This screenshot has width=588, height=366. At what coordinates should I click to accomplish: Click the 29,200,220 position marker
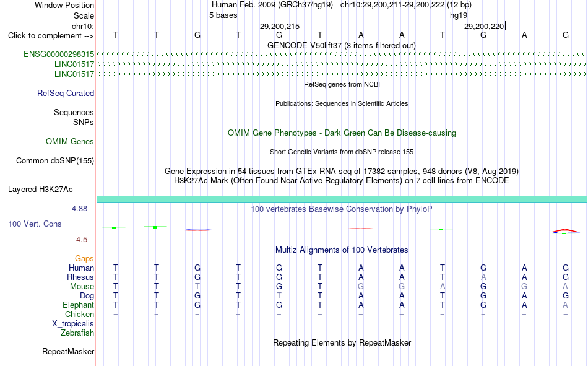(484, 26)
